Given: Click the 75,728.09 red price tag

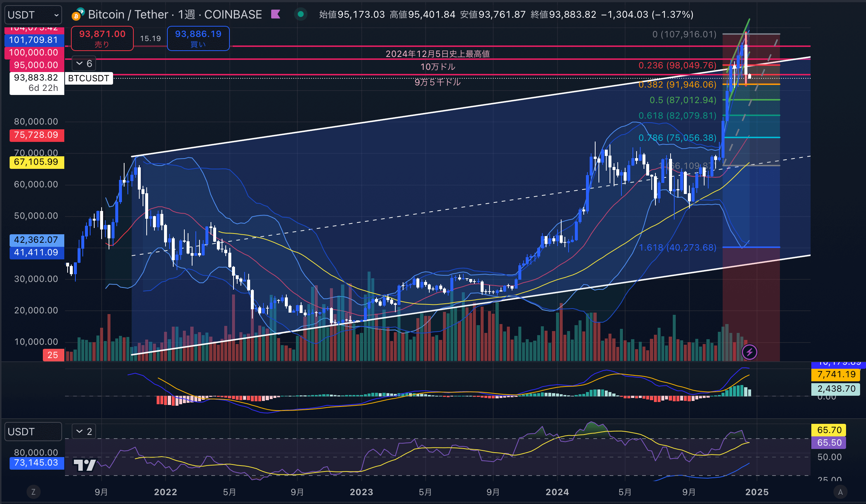Looking at the screenshot, I should pyautogui.click(x=37, y=135).
